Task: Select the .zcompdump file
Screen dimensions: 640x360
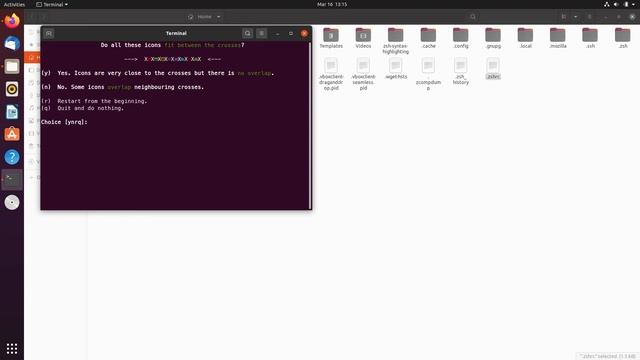Action: (428, 74)
